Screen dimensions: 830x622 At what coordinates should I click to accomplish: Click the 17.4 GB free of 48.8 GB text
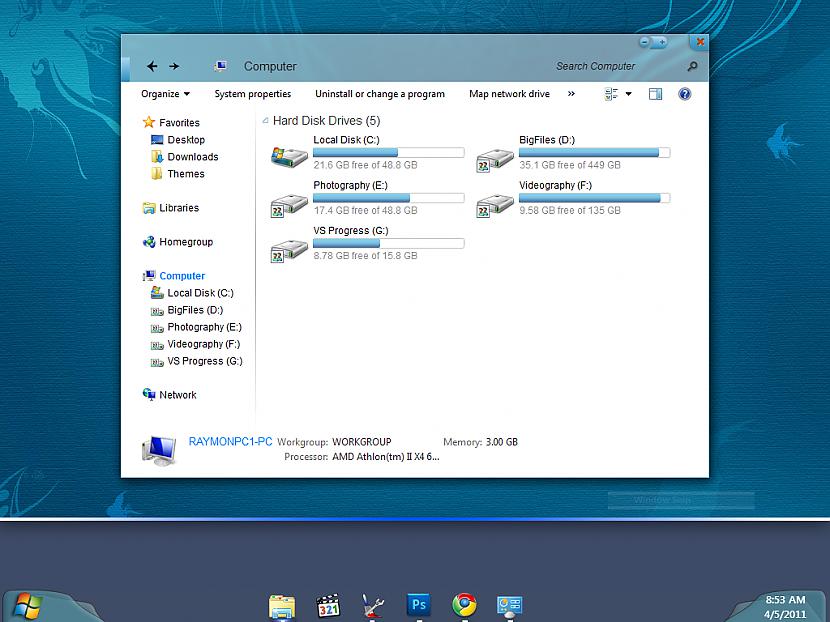pos(365,210)
